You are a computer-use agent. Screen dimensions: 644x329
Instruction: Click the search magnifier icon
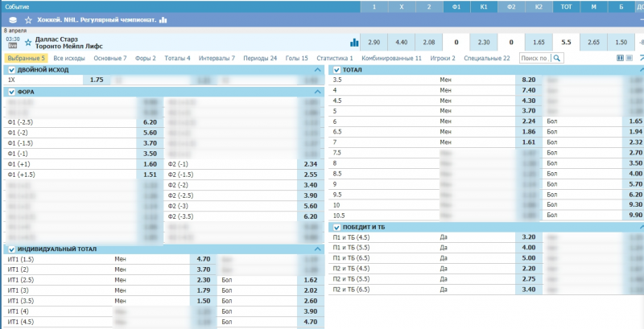[x=556, y=58]
